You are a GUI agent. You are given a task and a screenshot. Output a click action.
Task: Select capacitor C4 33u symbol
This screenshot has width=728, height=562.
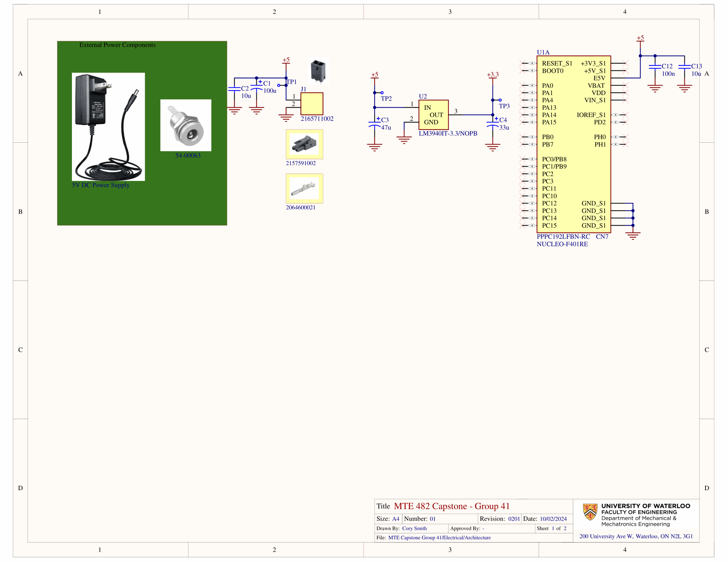point(493,124)
